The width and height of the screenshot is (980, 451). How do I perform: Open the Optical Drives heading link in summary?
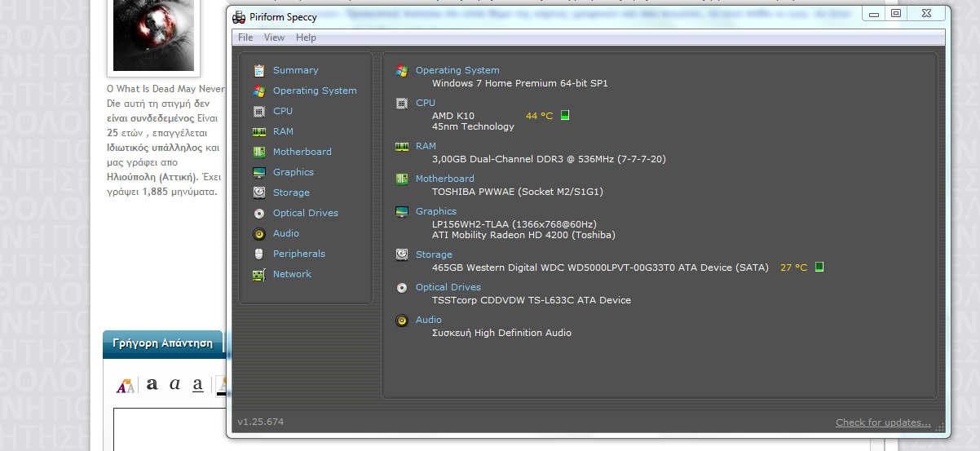448,287
